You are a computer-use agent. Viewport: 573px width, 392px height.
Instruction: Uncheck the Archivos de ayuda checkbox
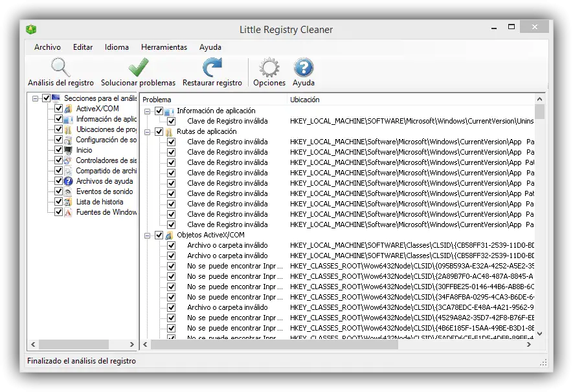[58, 180]
